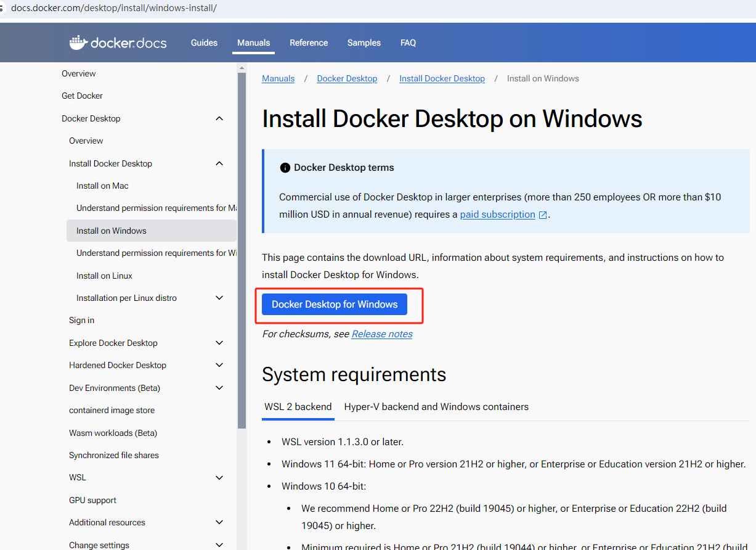
Task: Click the info icon next to Docker Desktop terms
Action: tap(285, 168)
